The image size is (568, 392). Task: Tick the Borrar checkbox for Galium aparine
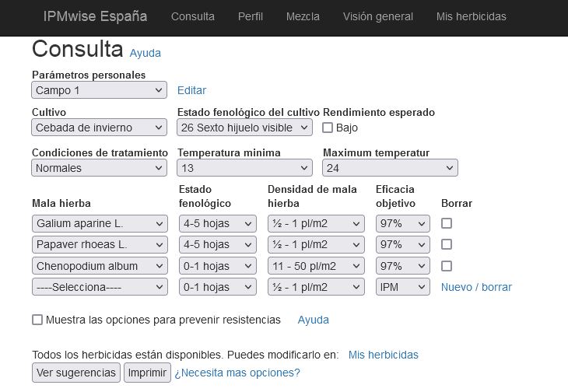click(447, 223)
